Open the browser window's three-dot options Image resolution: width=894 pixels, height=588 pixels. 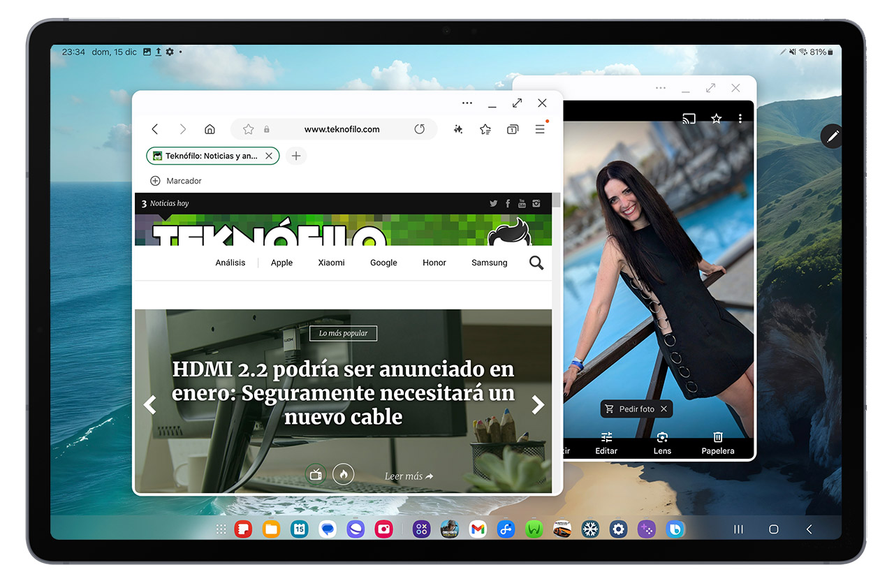467,103
